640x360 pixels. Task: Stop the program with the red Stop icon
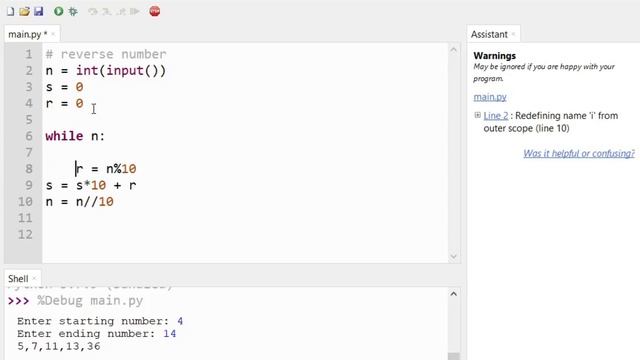155,11
